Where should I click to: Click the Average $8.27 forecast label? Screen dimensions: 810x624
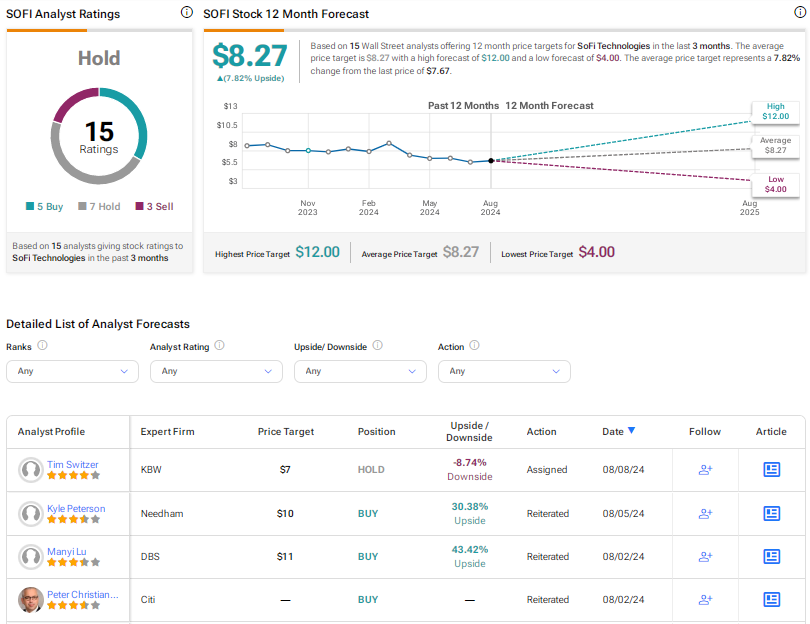point(775,145)
